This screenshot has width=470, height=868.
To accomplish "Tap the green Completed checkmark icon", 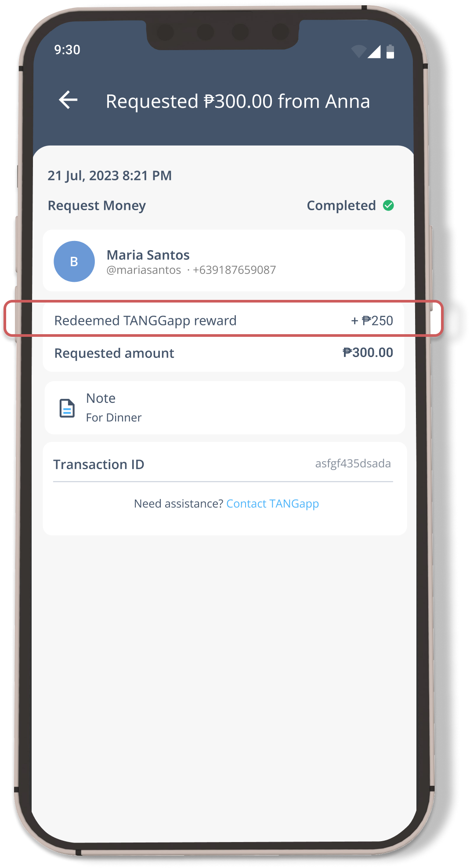I will click(388, 205).
